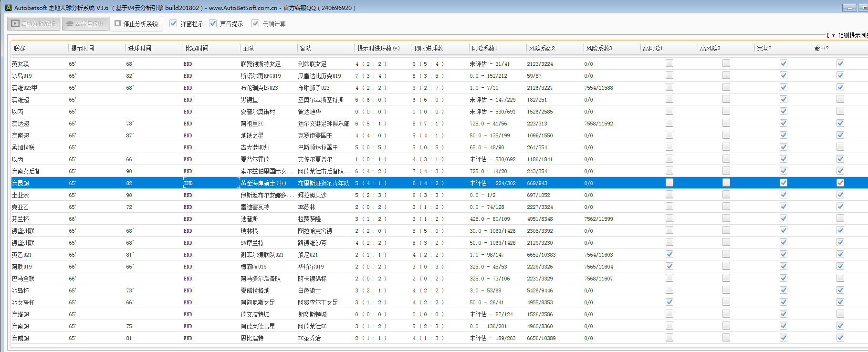Toggle the 云端计算 checkbox
868x352 pixels.
[x=256, y=23]
